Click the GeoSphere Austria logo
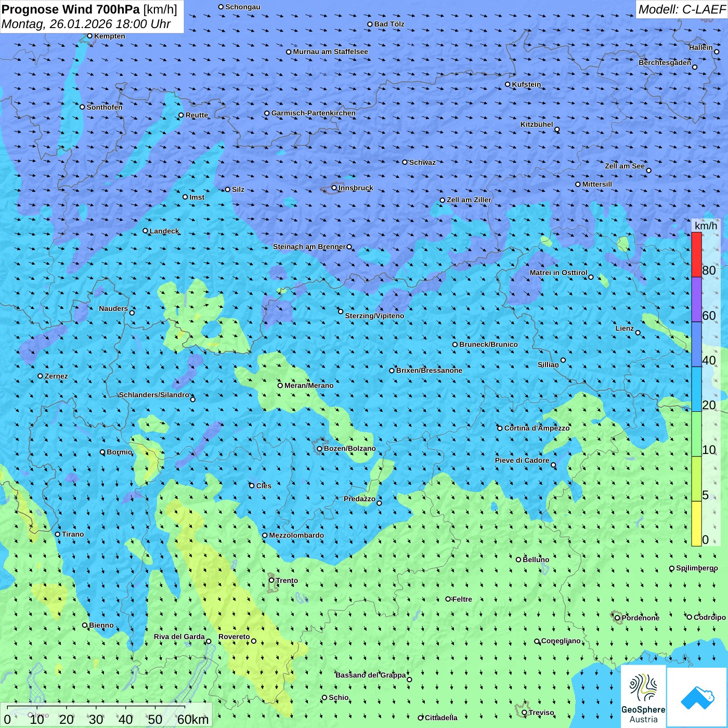 point(643,696)
